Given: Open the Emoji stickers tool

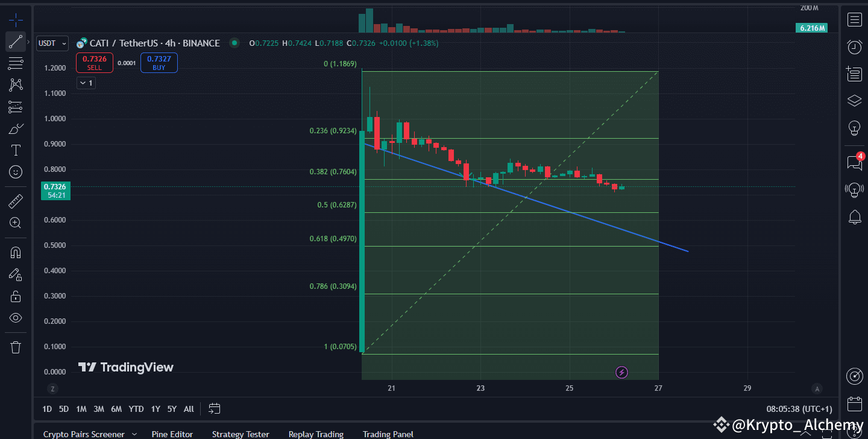Looking at the screenshot, I should (15, 171).
